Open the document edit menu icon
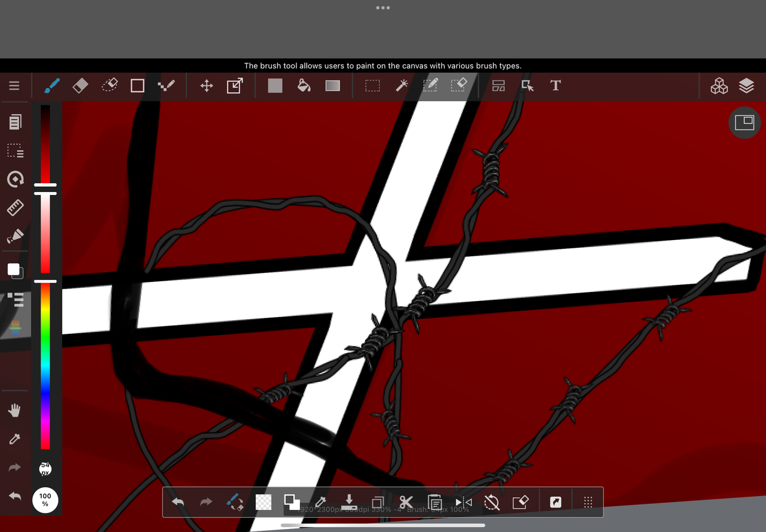This screenshot has height=532, width=766. pos(15,122)
